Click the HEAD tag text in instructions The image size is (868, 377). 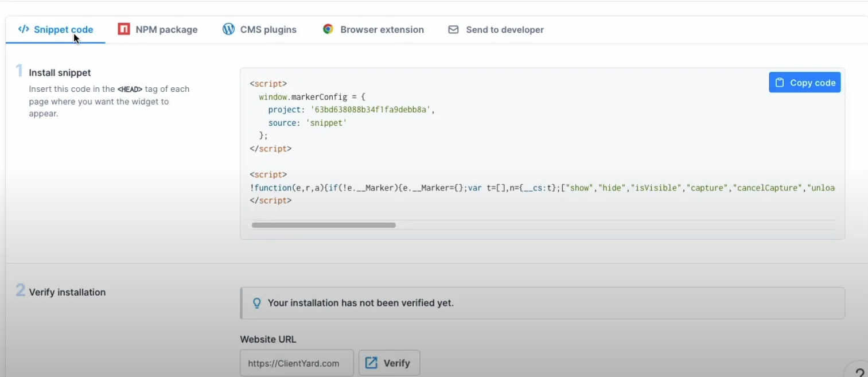tap(130, 90)
